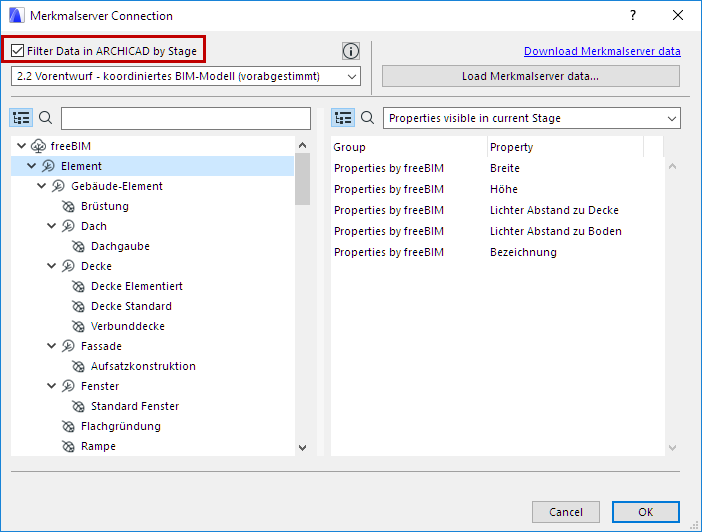Confirm with the OK button
The width and height of the screenshot is (702, 532).
pyautogui.click(x=646, y=512)
